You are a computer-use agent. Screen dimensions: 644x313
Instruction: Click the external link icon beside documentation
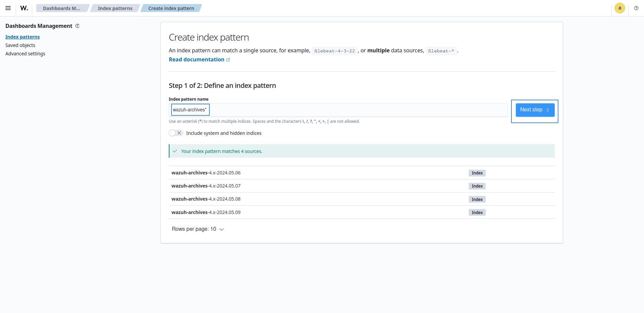[228, 60]
